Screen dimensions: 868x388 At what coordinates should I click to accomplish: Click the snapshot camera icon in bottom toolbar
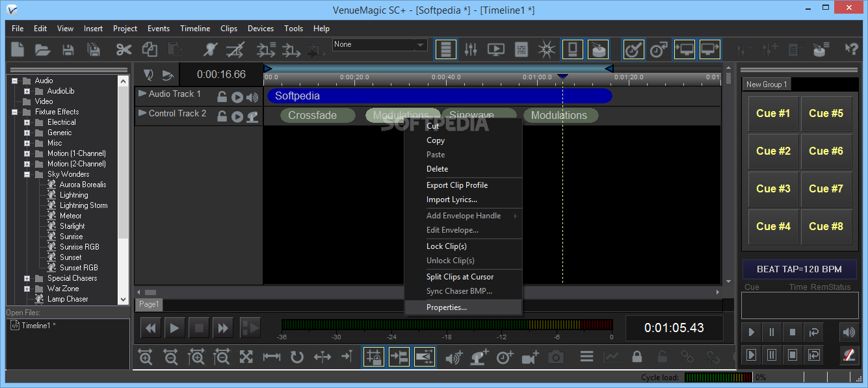pos(556,357)
